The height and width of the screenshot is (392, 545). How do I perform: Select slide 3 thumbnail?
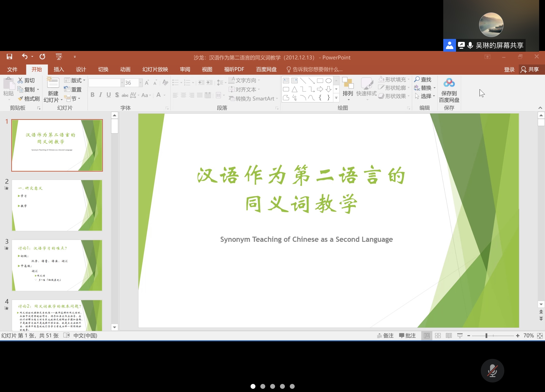click(x=57, y=265)
